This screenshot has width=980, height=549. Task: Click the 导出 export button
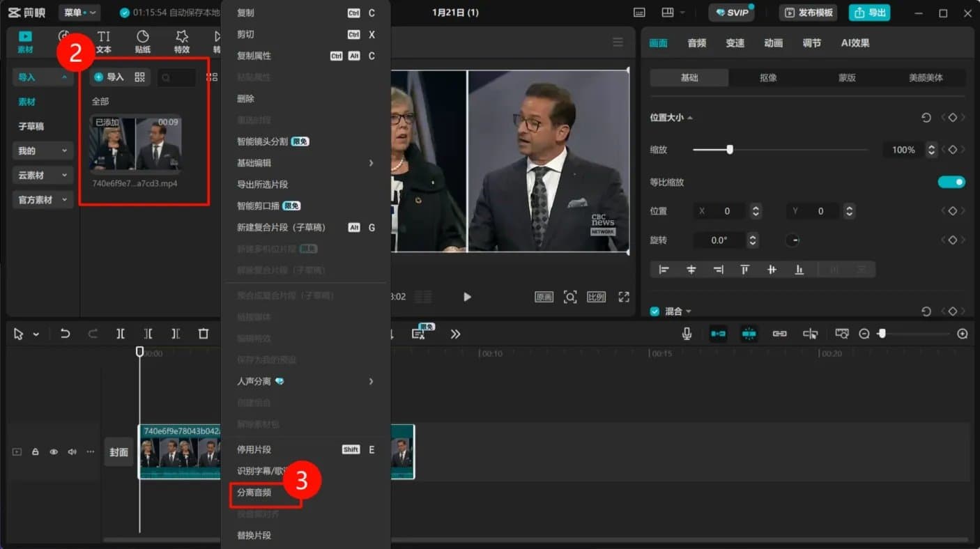[x=868, y=13]
